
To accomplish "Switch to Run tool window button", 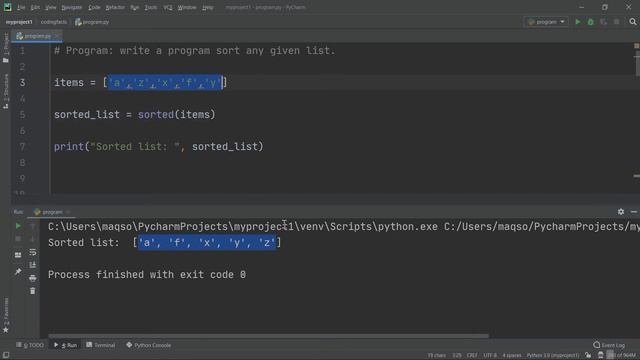I will point(65,345).
